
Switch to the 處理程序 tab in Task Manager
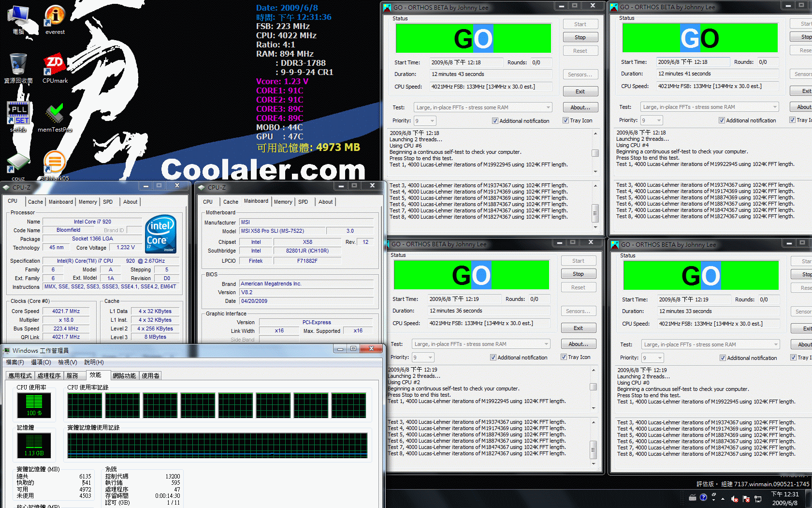coord(49,375)
